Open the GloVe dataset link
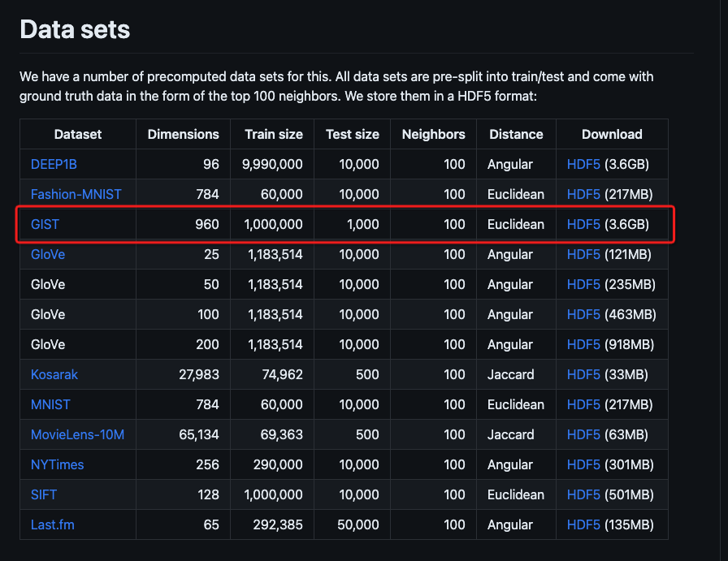The width and height of the screenshot is (728, 561). (x=48, y=254)
